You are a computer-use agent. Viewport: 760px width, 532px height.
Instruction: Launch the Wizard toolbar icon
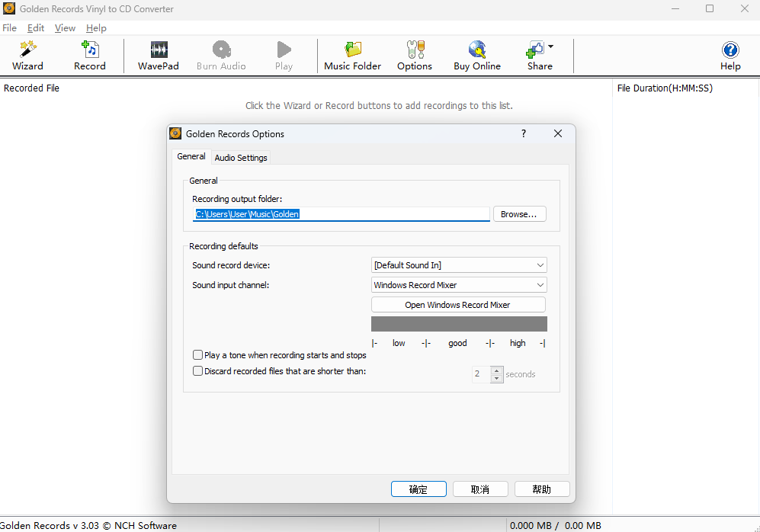27,50
